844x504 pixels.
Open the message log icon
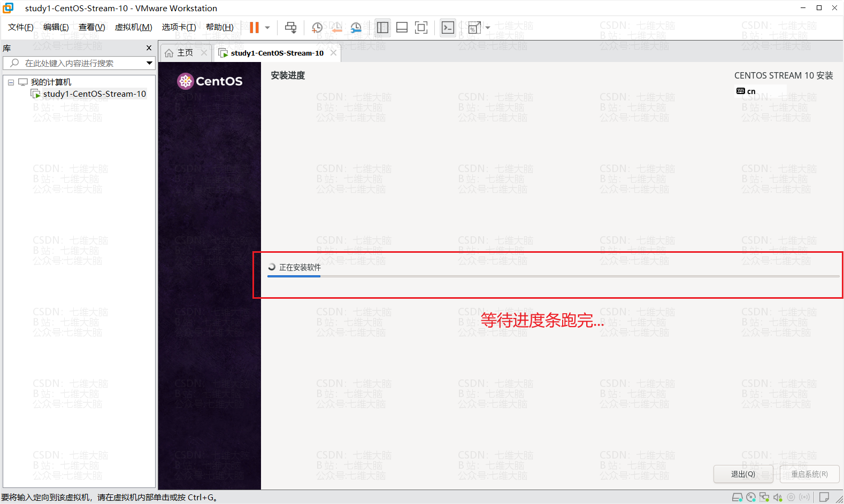click(824, 498)
